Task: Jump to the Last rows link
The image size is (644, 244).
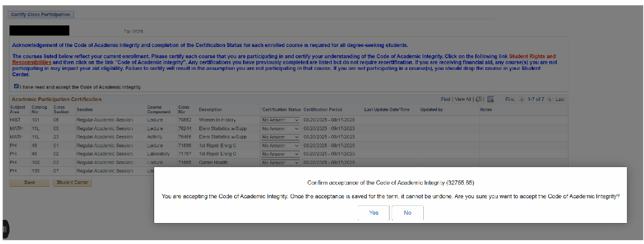Action: tap(560, 99)
